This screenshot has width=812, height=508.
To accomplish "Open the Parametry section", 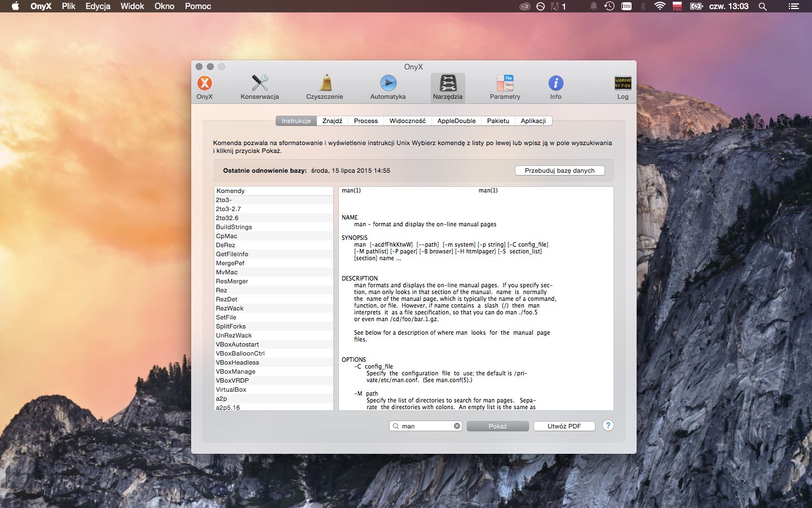I will pyautogui.click(x=505, y=87).
